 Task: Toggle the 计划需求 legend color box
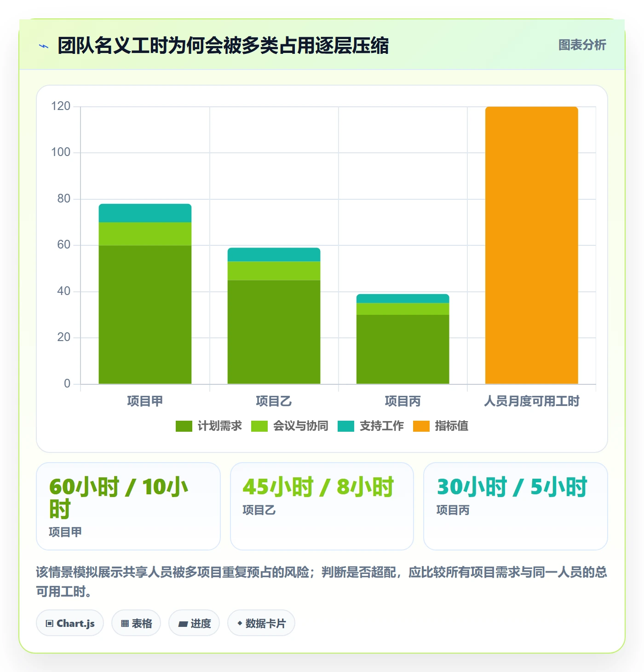point(184,426)
